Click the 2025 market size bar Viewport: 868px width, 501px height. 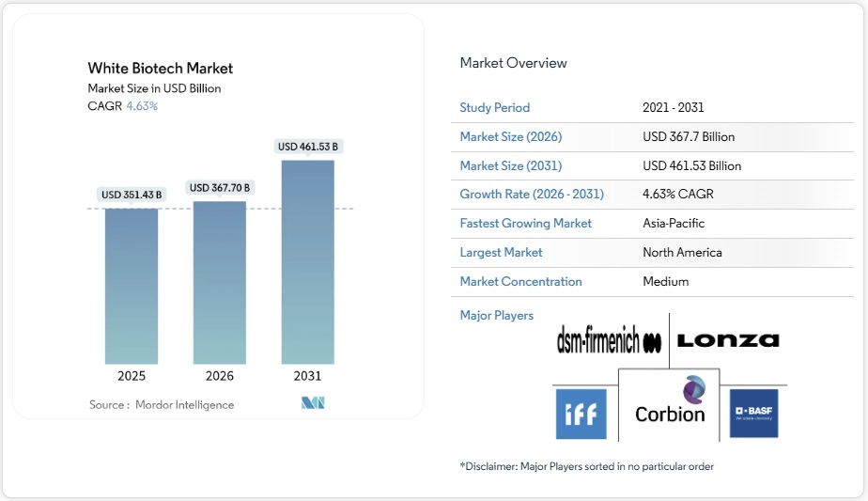coord(132,286)
